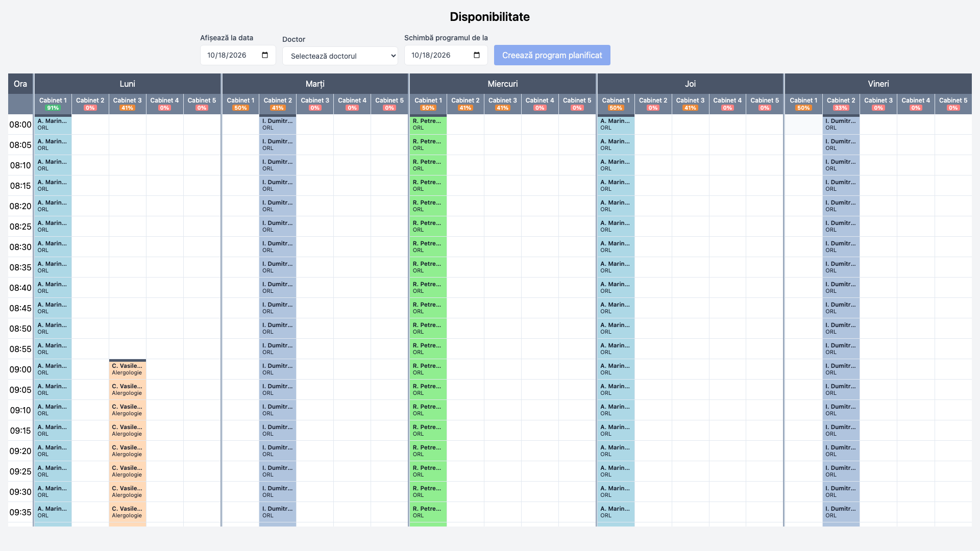The image size is (980, 551).
Task: Click the 'Afișează la data' date input
Action: (x=238, y=55)
